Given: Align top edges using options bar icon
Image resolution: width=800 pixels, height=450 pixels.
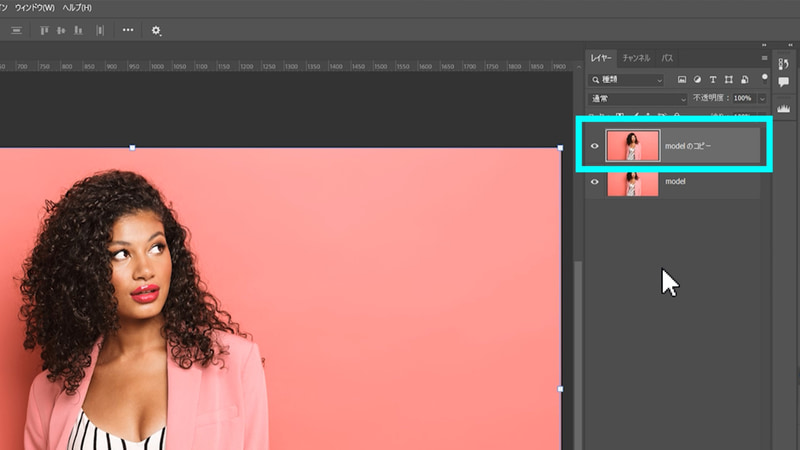Looking at the screenshot, I should coord(44,31).
